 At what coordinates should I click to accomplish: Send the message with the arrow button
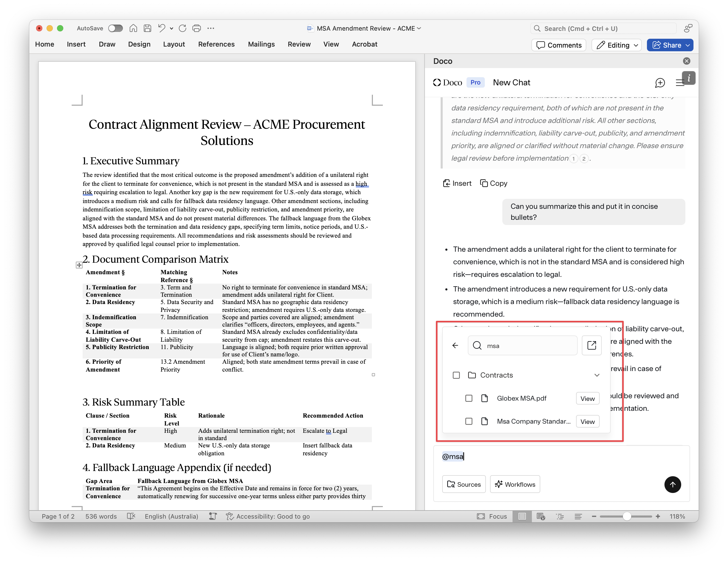(672, 484)
